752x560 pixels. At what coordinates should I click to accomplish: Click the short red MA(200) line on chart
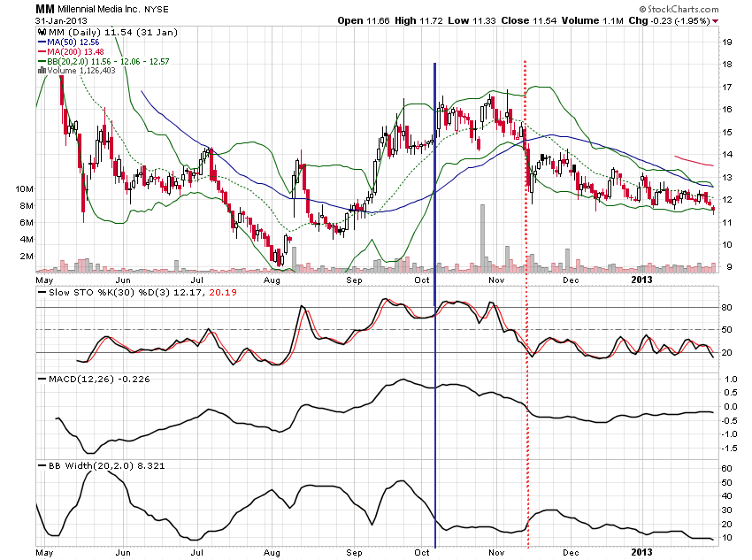694,161
